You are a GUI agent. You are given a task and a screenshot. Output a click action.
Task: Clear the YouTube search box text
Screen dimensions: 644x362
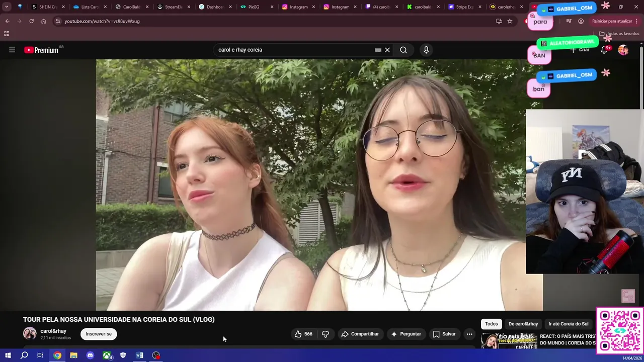click(x=387, y=50)
